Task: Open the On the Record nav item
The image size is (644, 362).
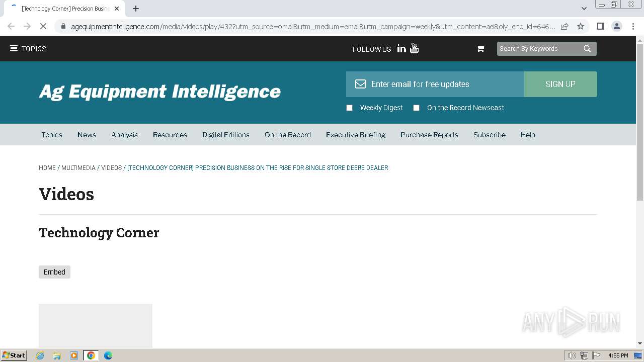Action: click(288, 135)
